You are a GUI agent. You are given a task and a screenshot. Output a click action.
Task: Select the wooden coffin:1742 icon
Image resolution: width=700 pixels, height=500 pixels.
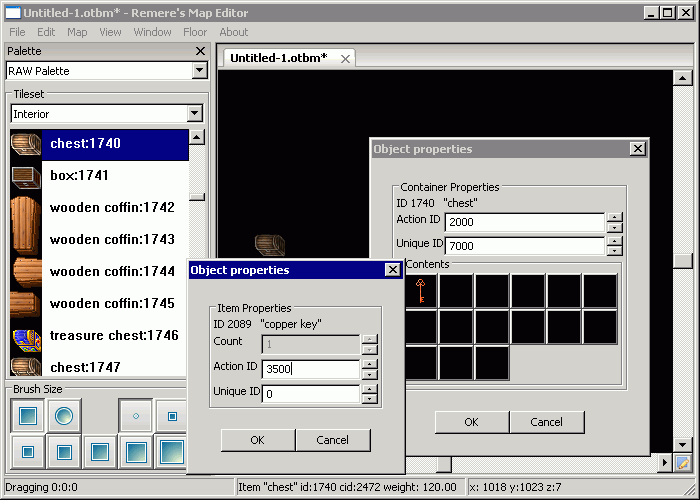coord(26,223)
